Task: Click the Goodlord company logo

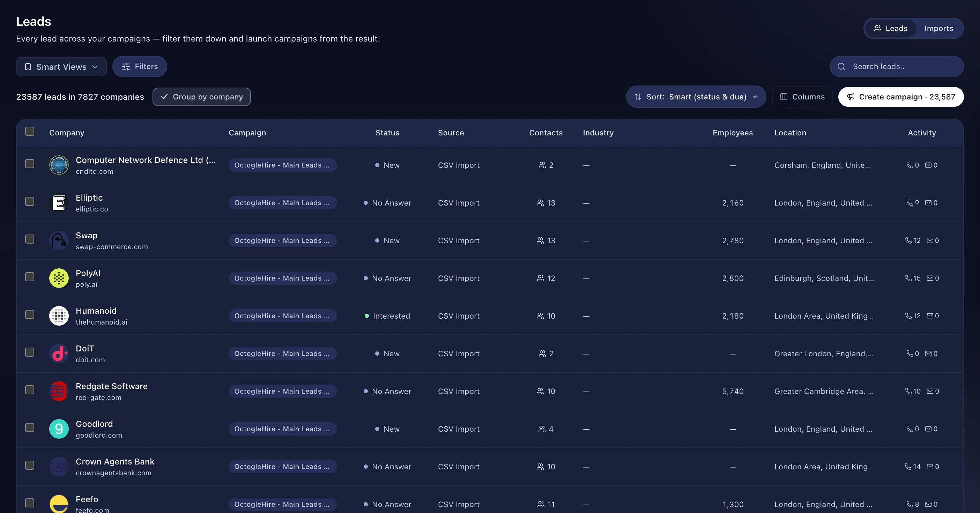Action: pos(59,429)
